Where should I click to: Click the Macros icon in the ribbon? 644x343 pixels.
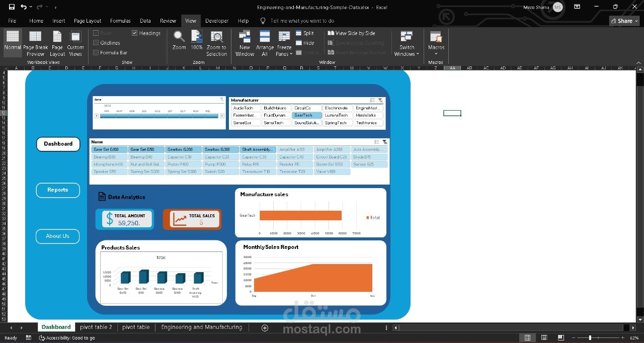point(436,40)
